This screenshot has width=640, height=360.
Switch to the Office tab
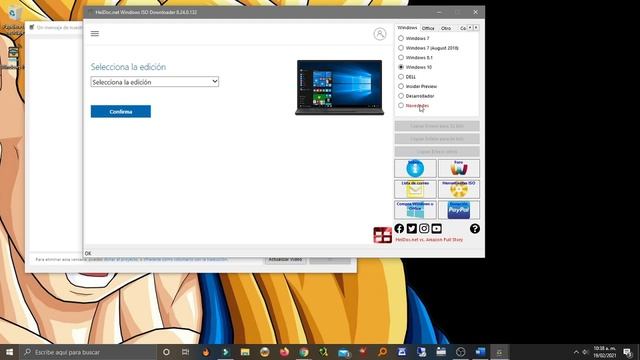pos(428,28)
